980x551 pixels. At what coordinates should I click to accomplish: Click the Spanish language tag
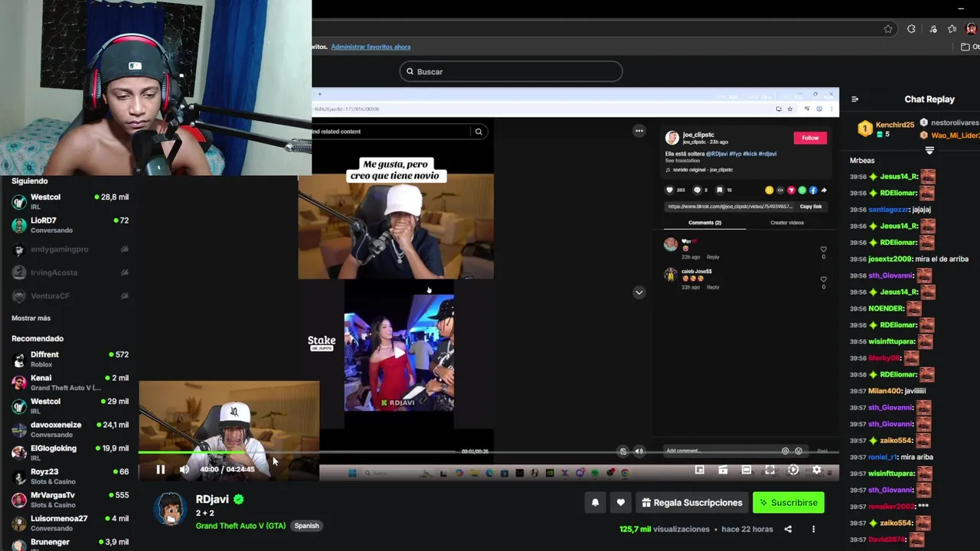(x=306, y=526)
